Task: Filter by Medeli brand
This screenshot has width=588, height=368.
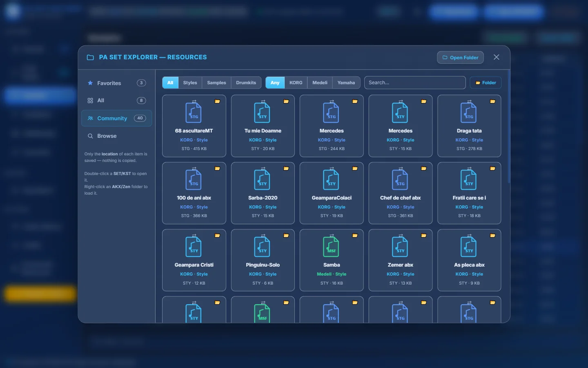Action: [x=320, y=83]
